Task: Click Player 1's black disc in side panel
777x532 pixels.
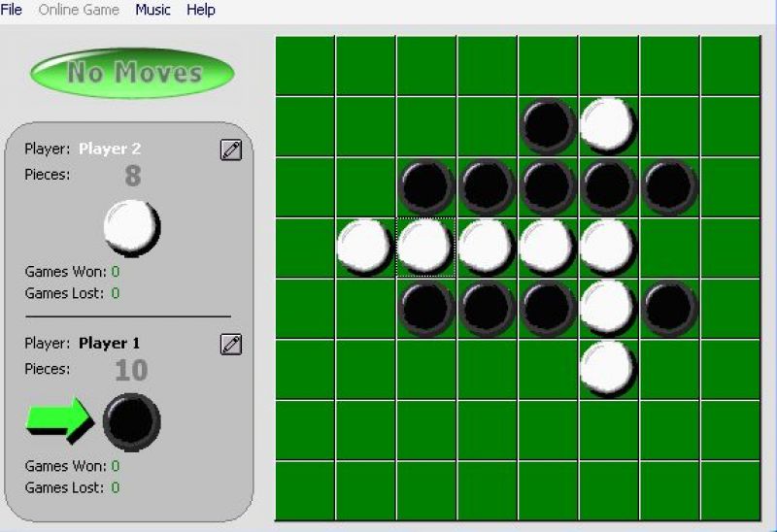Action: pos(132,421)
